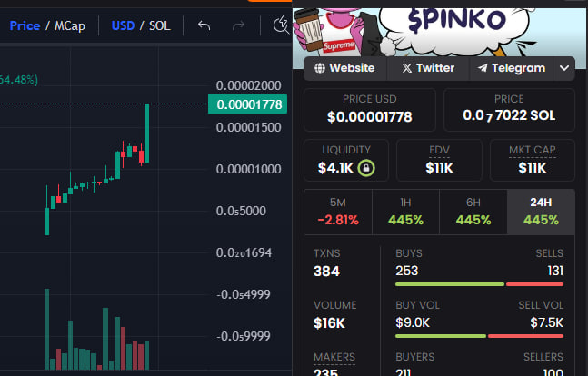Click the TXNS value 384
588x376 pixels.
(326, 271)
